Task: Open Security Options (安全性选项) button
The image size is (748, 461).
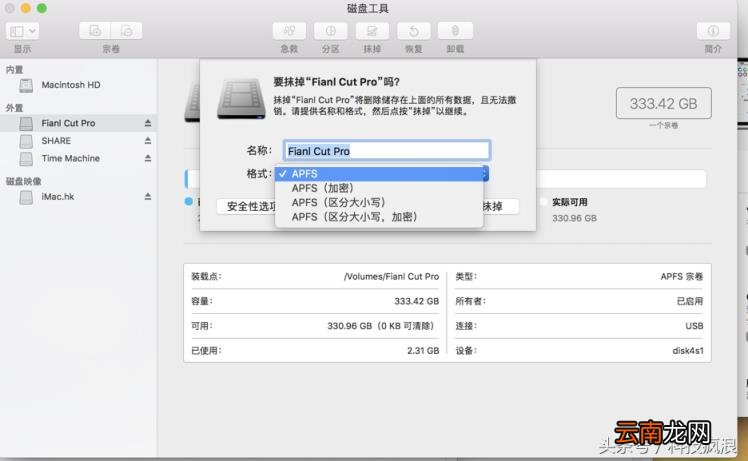Action: (247, 207)
